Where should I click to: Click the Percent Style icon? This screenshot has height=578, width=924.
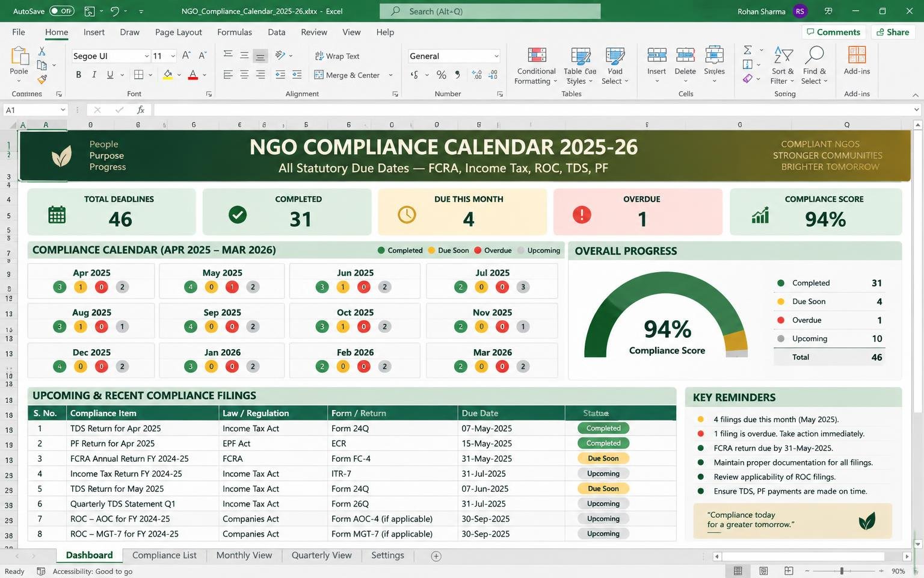[x=442, y=75]
